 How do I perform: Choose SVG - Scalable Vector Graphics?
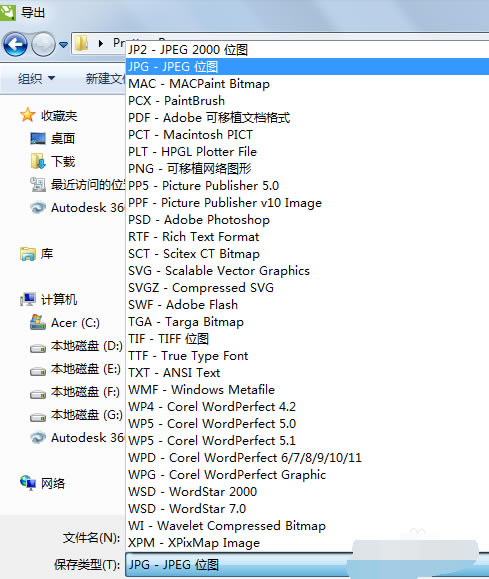(307, 270)
